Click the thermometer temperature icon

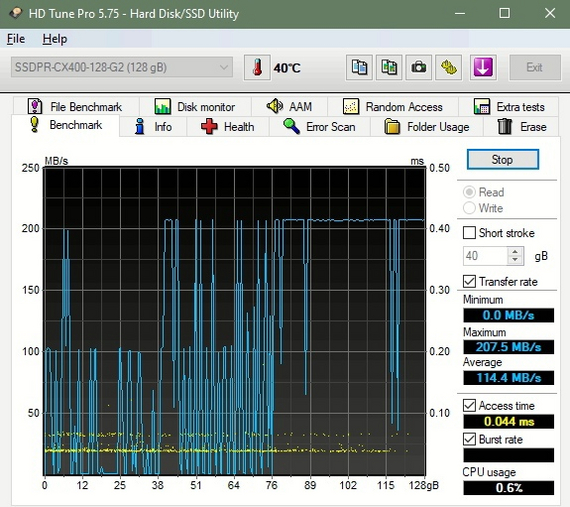click(x=257, y=67)
